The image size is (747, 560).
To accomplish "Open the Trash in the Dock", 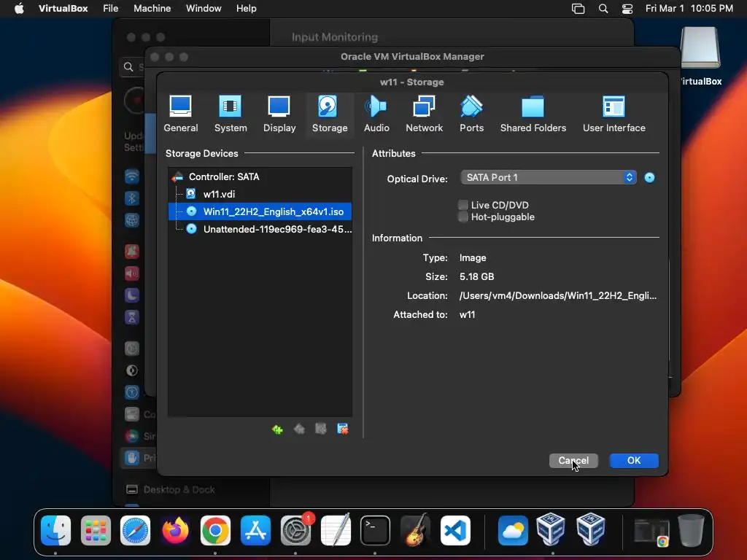I will click(692, 531).
